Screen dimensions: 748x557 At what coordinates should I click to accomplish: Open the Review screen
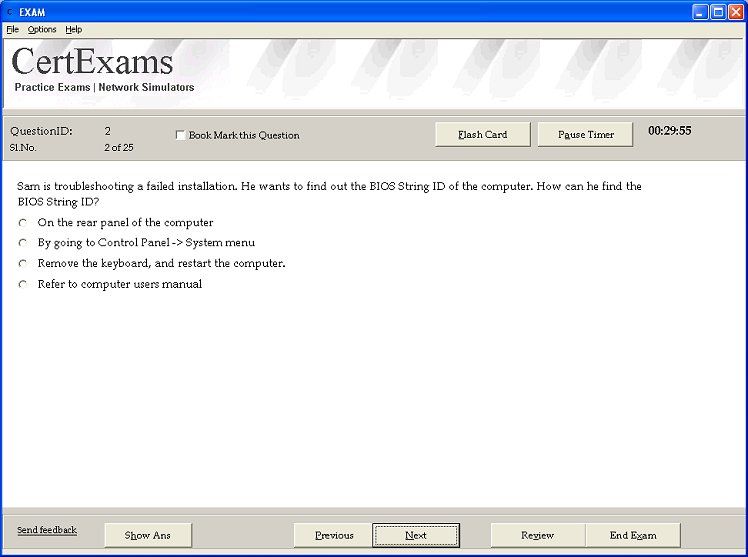[538, 535]
